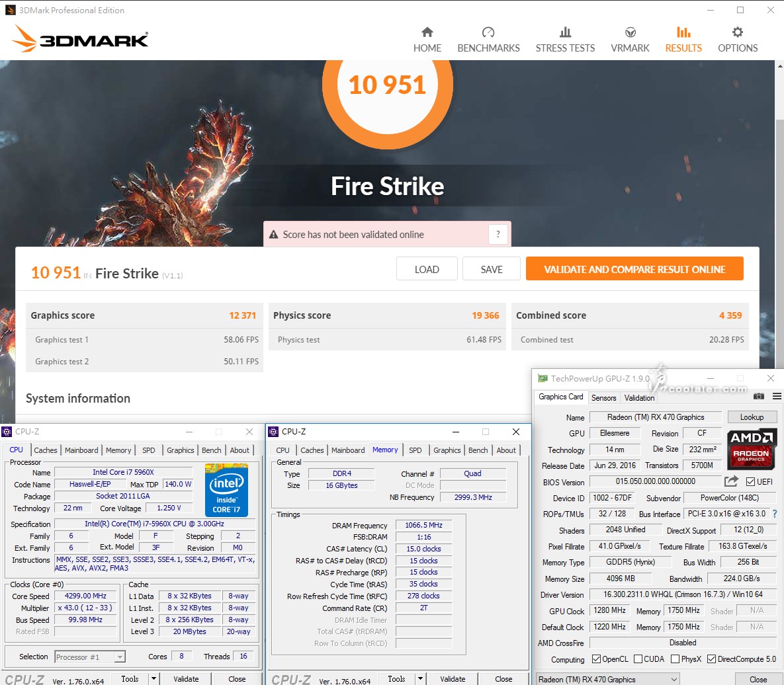Click the 3DMark vertical scrollbar
784x685 pixels.
click(779, 245)
